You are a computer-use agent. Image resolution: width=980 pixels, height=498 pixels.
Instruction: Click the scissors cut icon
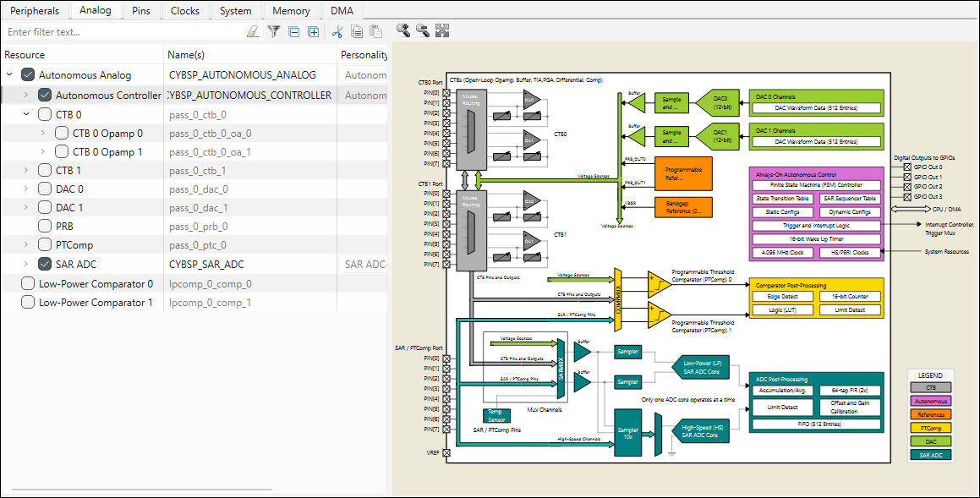coord(337,32)
